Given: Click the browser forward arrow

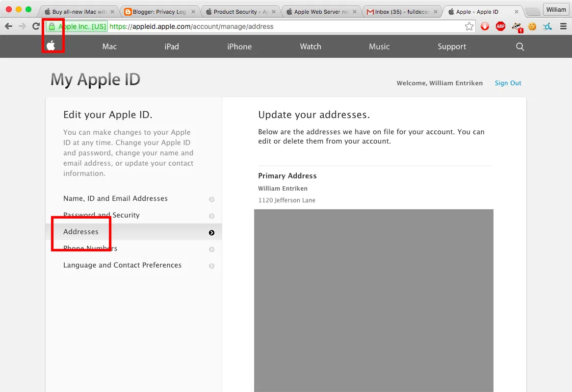Looking at the screenshot, I should click(22, 26).
